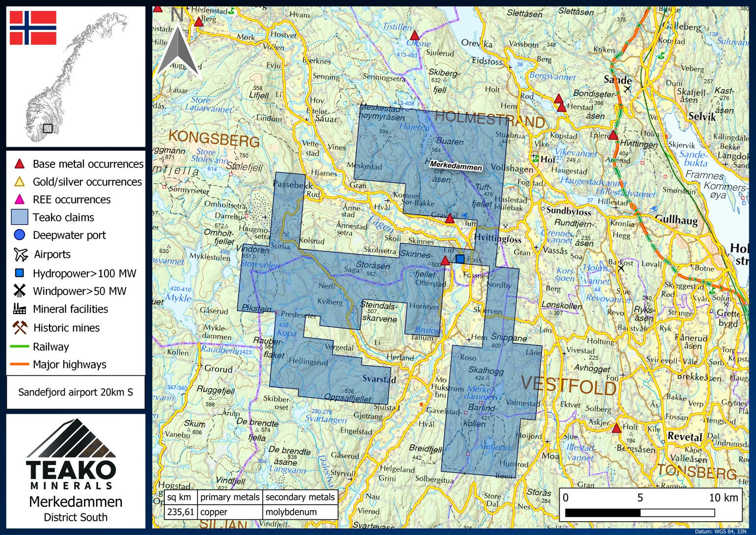Click the blue hydropower marker near Hvittingfoss
Screen dimensions: 756x535
460,259
